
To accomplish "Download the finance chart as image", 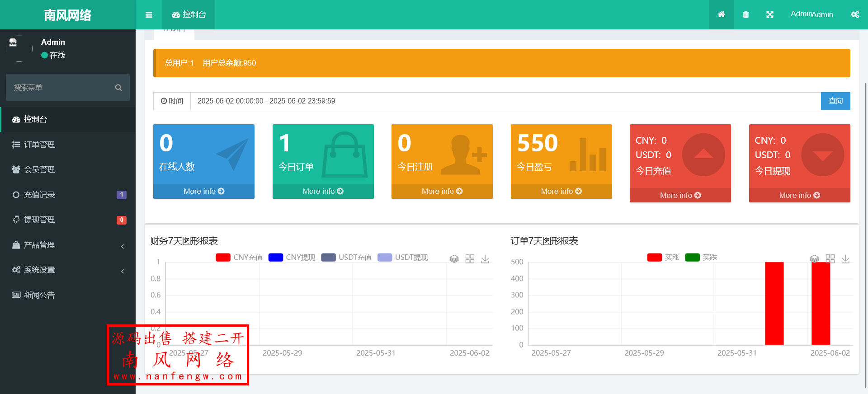I will tap(485, 259).
